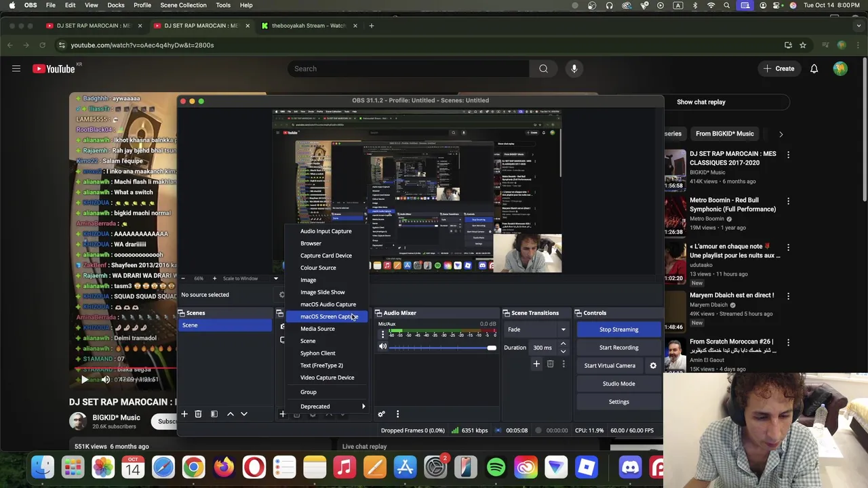The image size is (868, 488).
Task: Open options for Metro Boomin video
Action: click(788, 201)
